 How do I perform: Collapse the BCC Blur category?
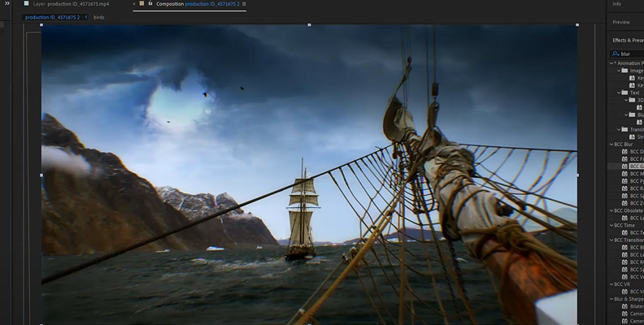(x=611, y=145)
